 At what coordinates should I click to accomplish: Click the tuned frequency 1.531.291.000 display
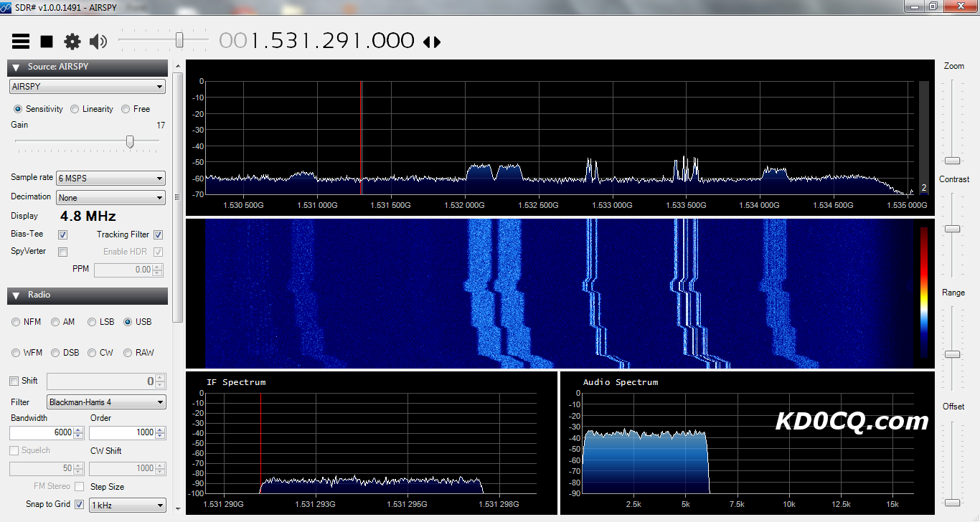click(x=317, y=41)
